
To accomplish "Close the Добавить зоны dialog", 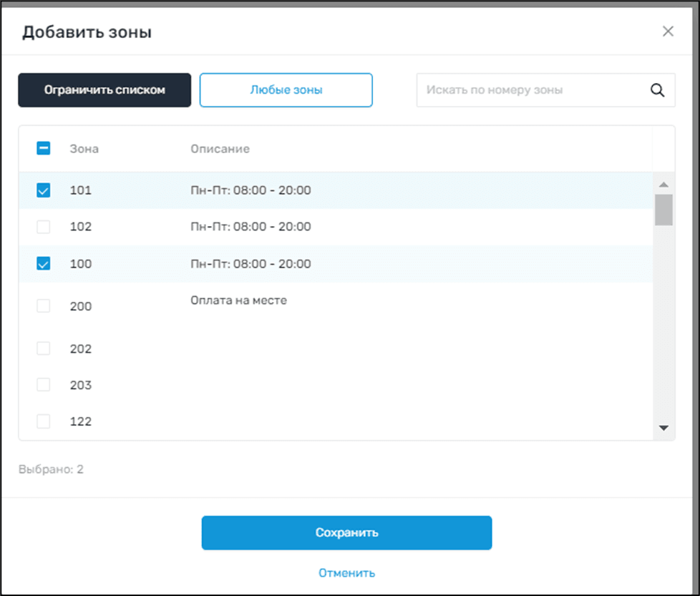I will [668, 31].
